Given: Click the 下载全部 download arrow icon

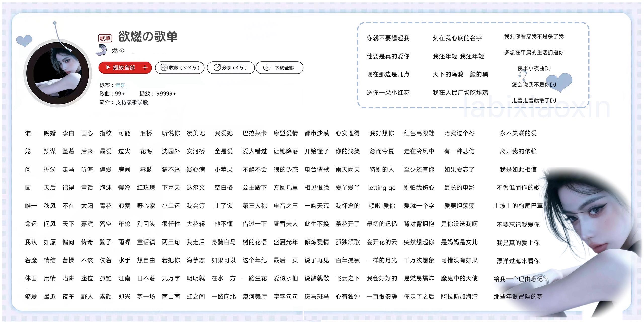Looking at the screenshot, I should pos(267,67).
